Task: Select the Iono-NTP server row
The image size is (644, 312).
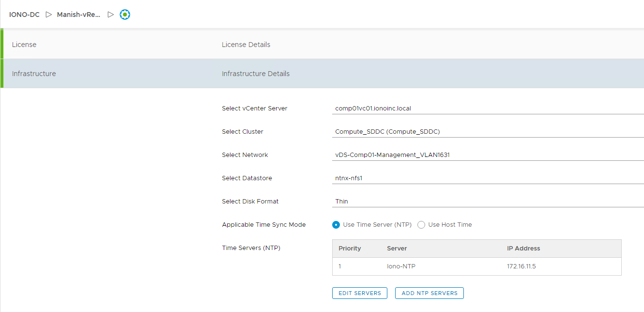Action: click(x=476, y=266)
